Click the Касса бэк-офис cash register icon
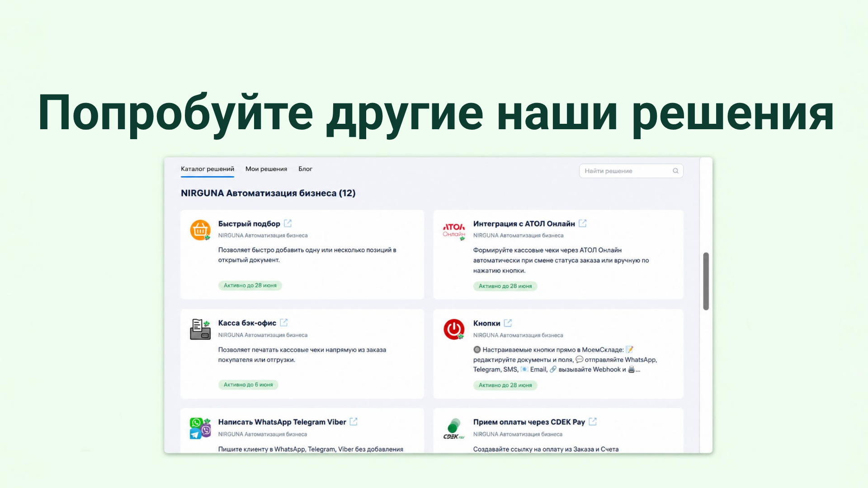868x488 pixels. tap(200, 329)
